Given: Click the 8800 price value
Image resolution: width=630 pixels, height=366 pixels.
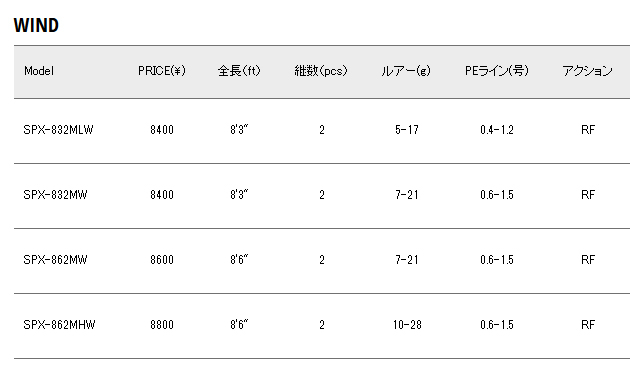Looking at the screenshot, I should (x=162, y=325).
